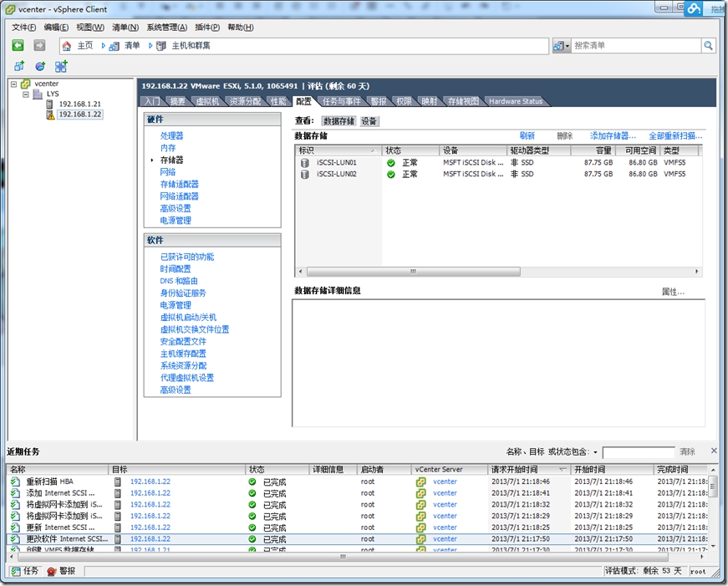Select the 设备 view button
The height and width of the screenshot is (586, 728).
pos(369,121)
